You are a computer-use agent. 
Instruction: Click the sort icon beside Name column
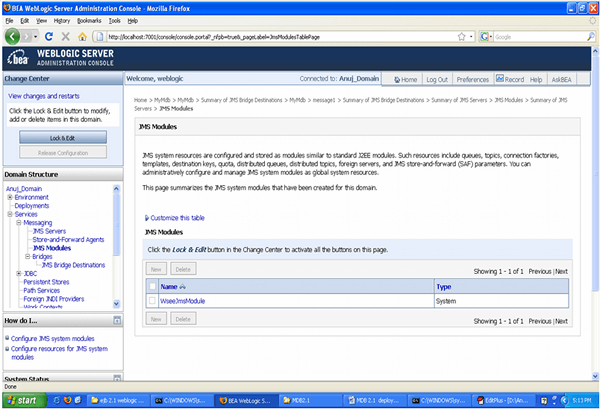[186, 285]
